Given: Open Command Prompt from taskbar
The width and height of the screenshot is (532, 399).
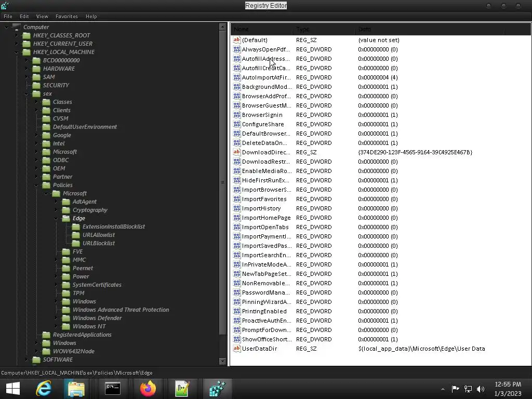Looking at the screenshot, I should coord(112,389).
